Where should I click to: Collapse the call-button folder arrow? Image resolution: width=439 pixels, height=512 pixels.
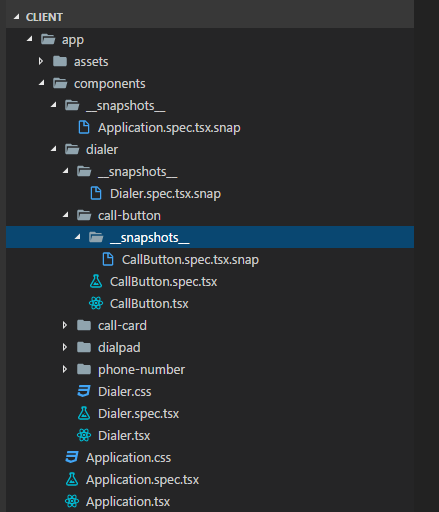pos(65,215)
